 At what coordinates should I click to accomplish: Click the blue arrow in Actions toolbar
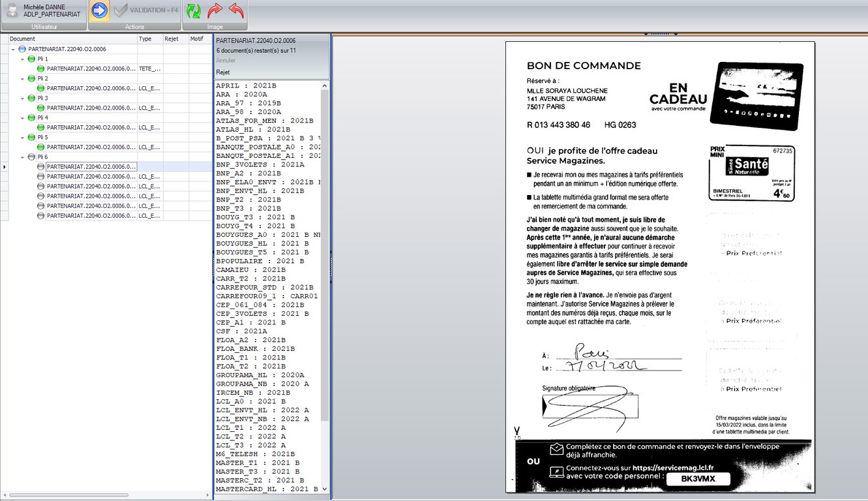pyautogui.click(x=99, y=9)
